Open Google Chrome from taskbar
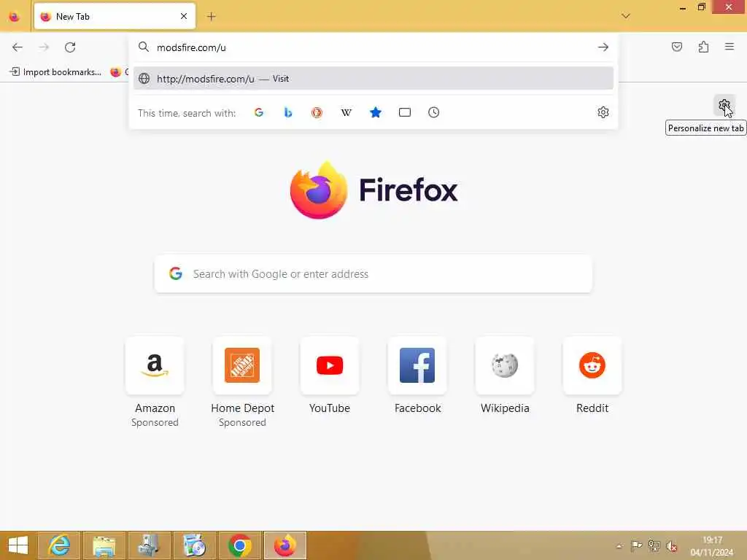This screenshot has height=560, width=747. coord(239,545)
